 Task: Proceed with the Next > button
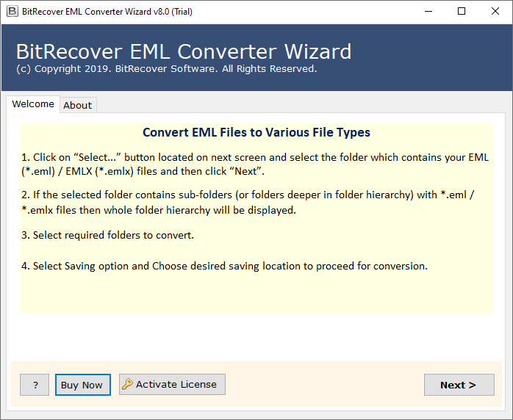click(459, 385)
